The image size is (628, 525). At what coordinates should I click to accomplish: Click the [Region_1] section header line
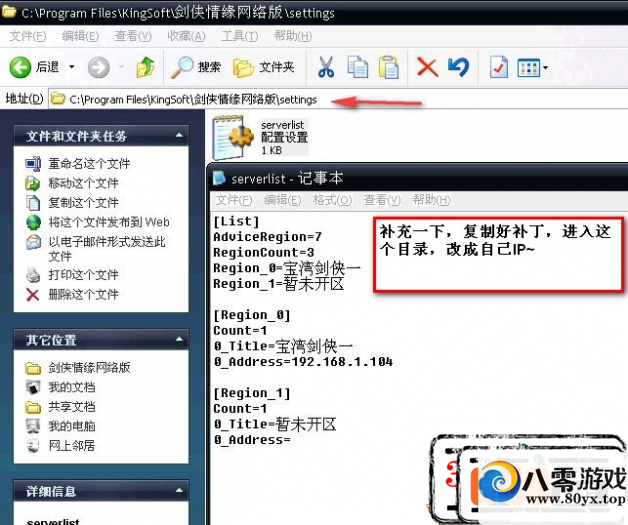(252, 393)
